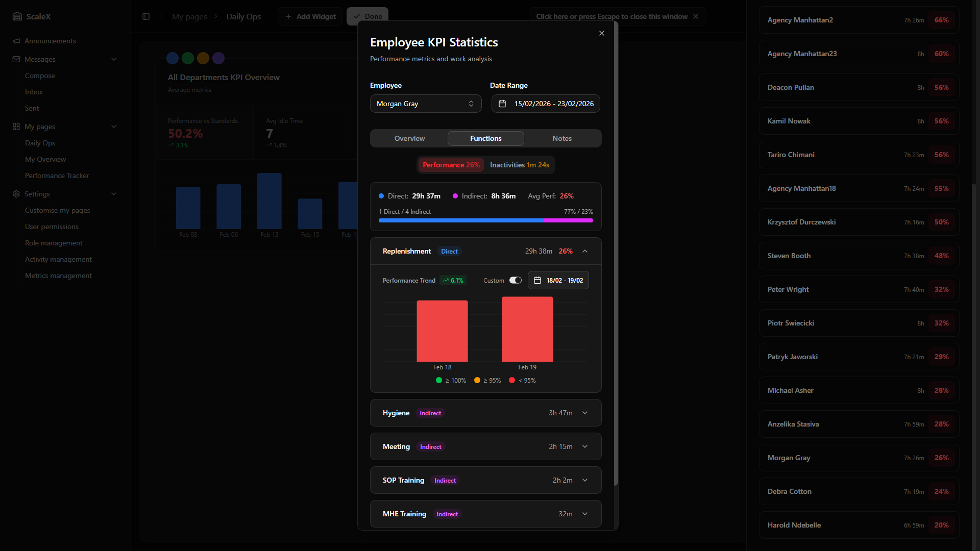Open the calendar icon in Date Range
This screenshot has width=980, height=551.
502,104
